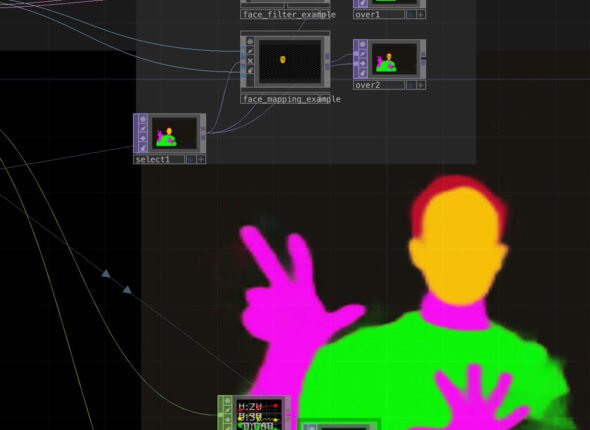This screenshot has height=430, width=590.
Task: Click the face_filter_example name label
Action: [289, 15]
